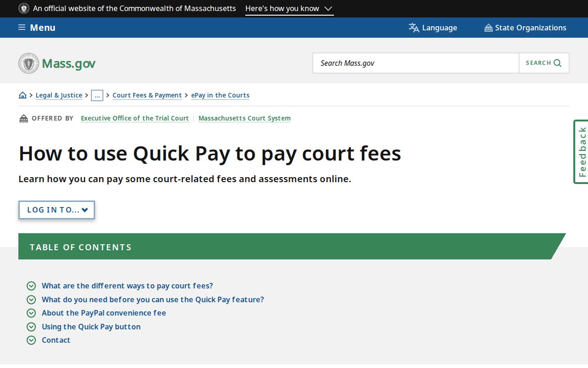Expand the 'Here's how you know' disclosure
The height and width of the screenshot is (368, 588).
[289, 9]
